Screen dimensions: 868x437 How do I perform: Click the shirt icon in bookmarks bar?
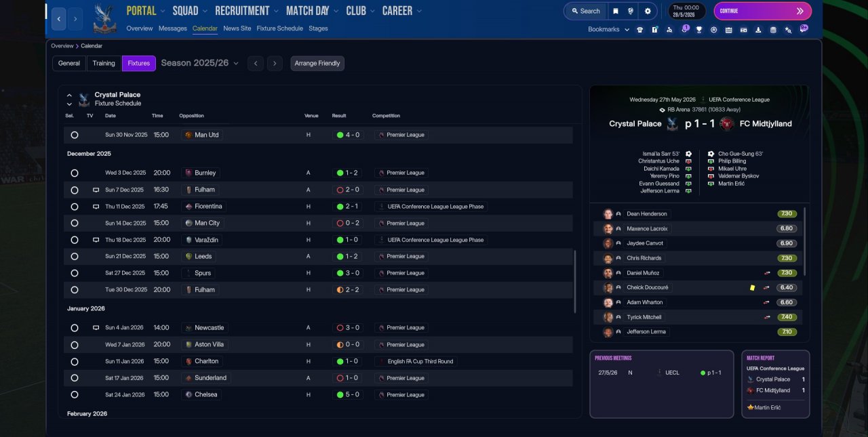[639, 30]
